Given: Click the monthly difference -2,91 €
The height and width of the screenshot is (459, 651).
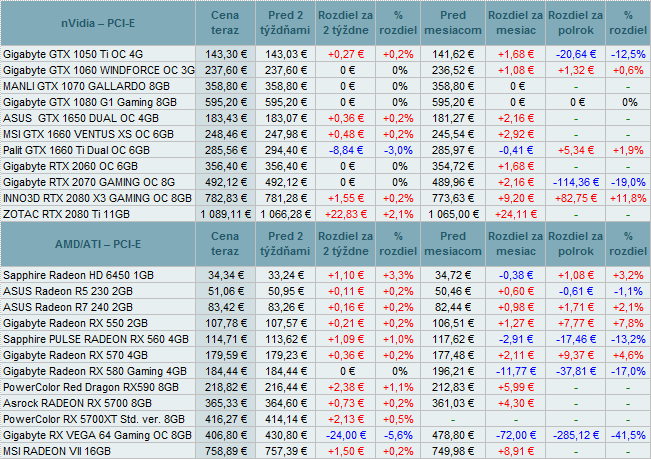Looking at the screenshot, I should (x=516, y=339).
